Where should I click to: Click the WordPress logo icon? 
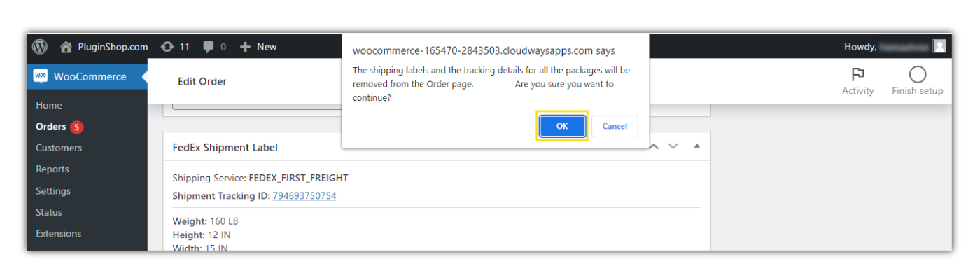coord(40,47)
